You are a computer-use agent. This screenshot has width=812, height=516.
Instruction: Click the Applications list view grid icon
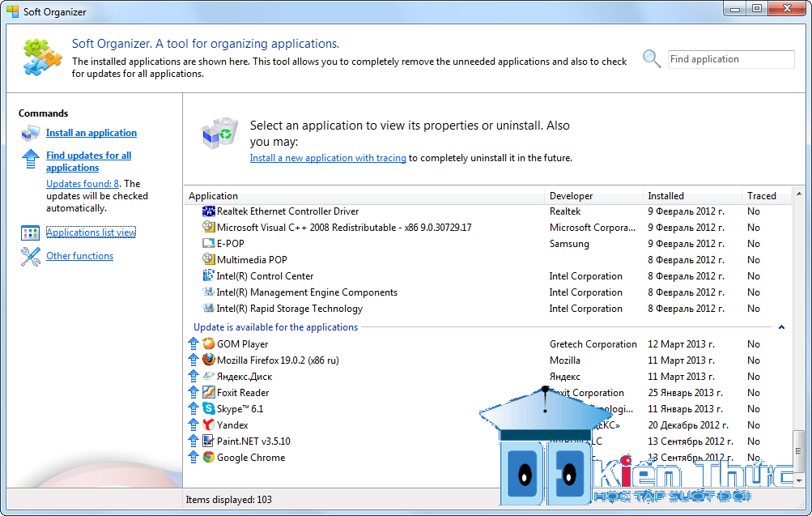[31, 233]
